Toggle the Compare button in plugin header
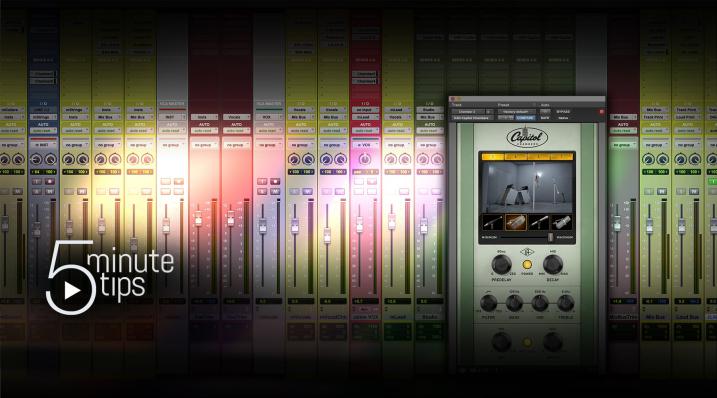 [525, 118]
